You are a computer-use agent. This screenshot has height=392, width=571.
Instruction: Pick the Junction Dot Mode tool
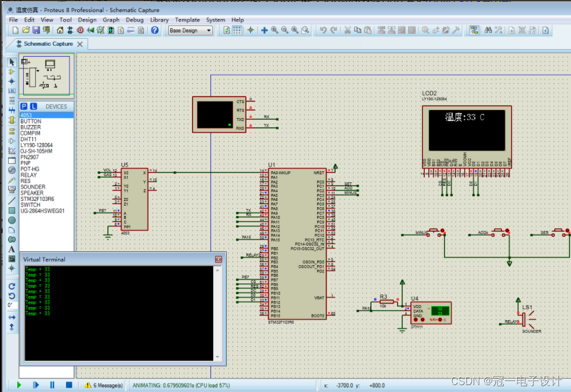pyautogui.click(x=12, y=81)
